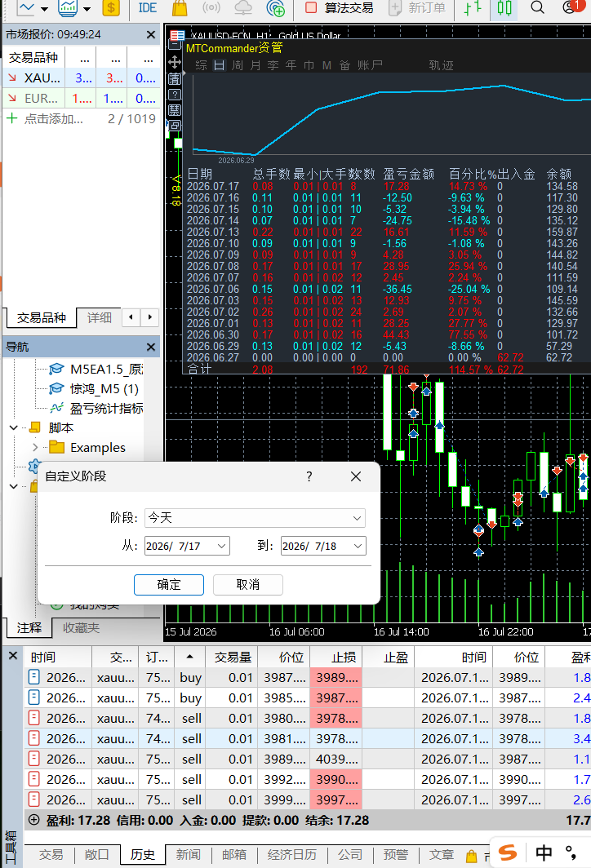591x868 pixels.
Task: Open the Market shopping bag icon
Action: coord(180,8)
